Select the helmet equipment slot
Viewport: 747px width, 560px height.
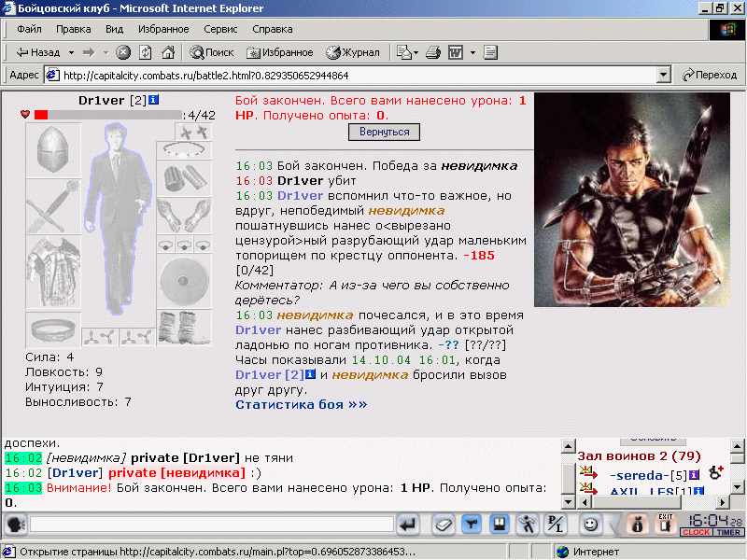(53, 150)
